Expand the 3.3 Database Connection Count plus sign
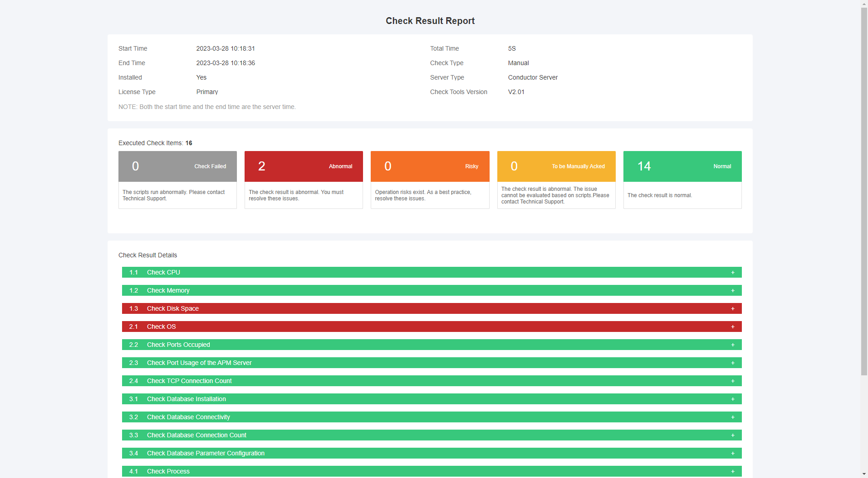Viewport: 868px width, 478px height. point(733,435)
